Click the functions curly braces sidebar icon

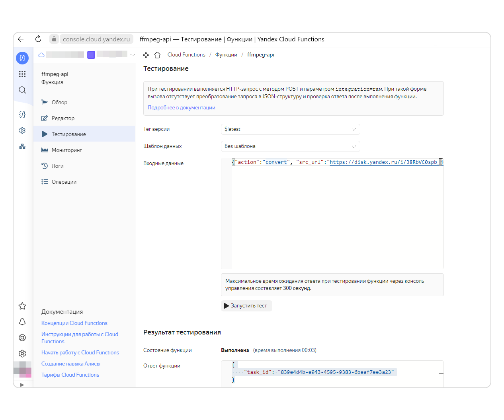click(22, 115)
